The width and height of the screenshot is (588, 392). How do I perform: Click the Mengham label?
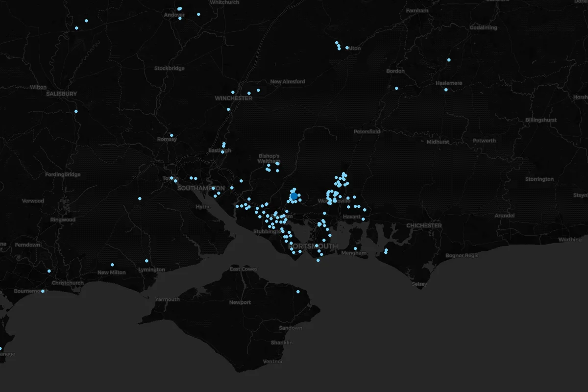pyautogui.click(x=354, y=253)
